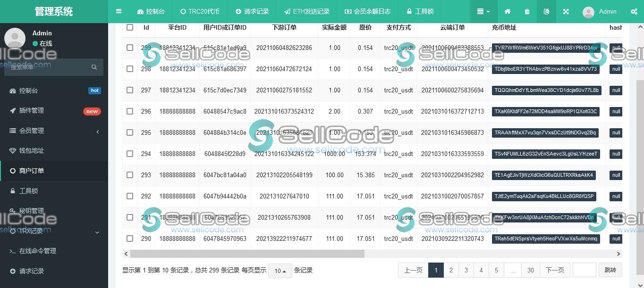
Task: Toggle the sidebar hamburger menu icon
Action: click(x=119, y=11)
